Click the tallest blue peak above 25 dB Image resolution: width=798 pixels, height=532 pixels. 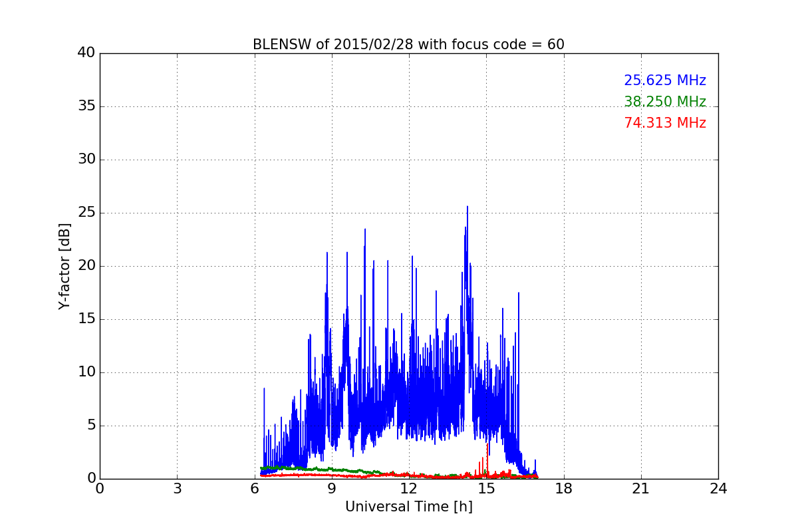point(467,209)
